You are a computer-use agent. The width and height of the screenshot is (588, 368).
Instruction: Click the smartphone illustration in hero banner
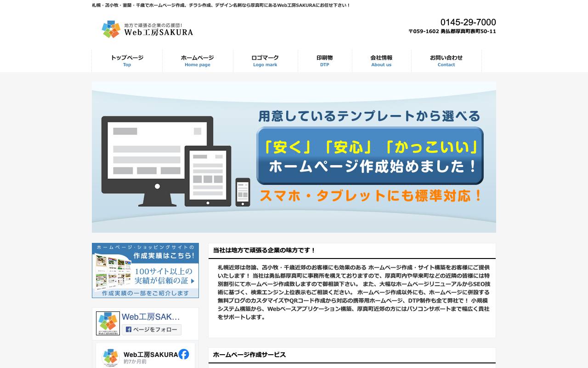pyautogui.click(x=243, y=192)
